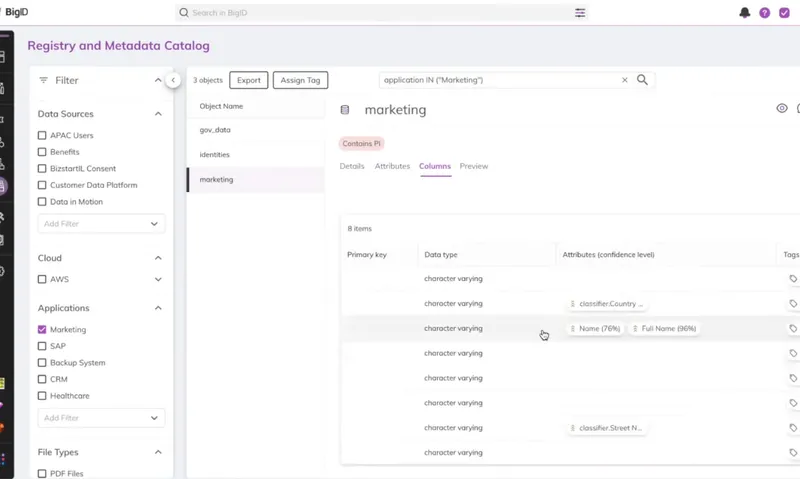Switch to the Attributes tab
The image size is (800, 479).
click(392, 166)
